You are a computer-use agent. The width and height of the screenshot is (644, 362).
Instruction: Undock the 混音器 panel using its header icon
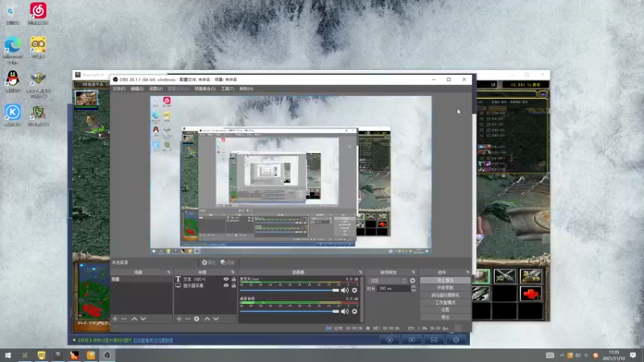point(361,272)
